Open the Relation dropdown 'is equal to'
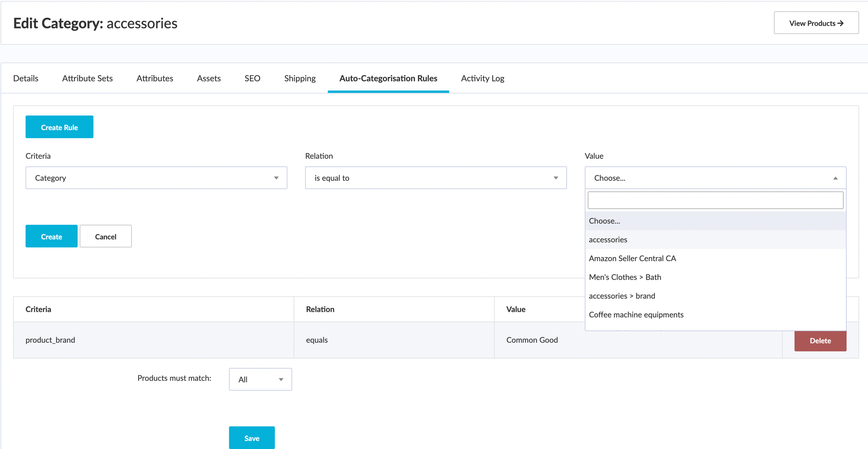 coord(436,178)
